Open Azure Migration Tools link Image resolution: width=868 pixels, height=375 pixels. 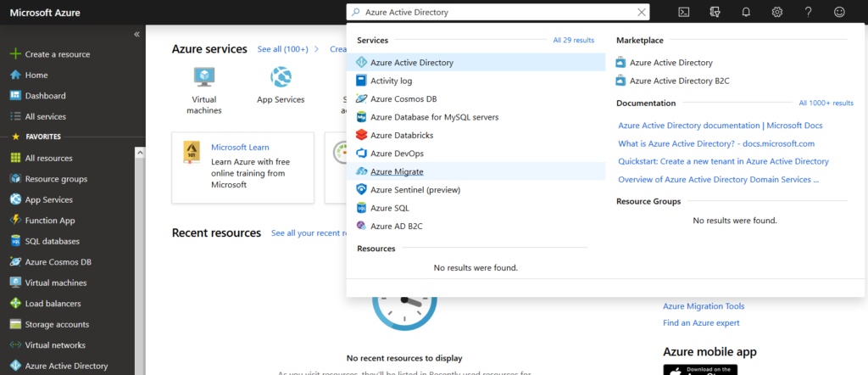704,306
